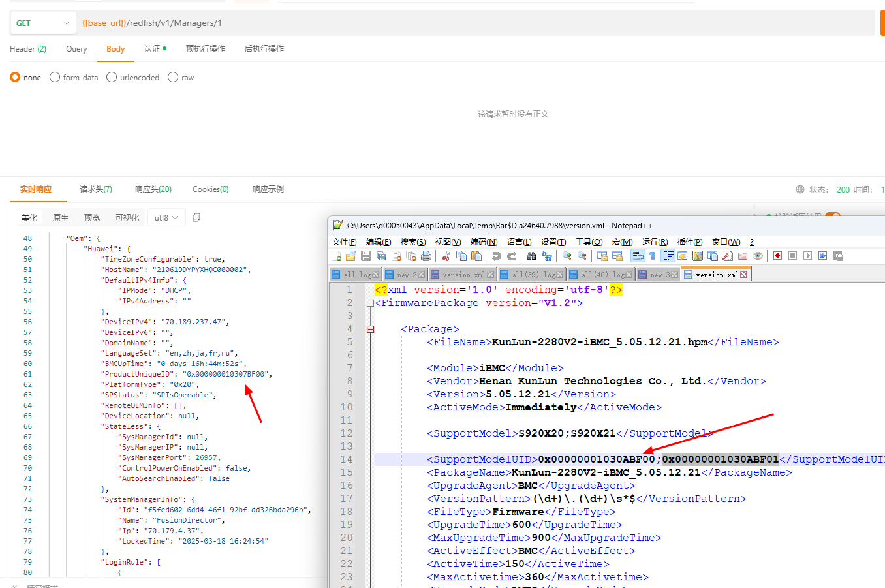Click the Save file icon in Notepad++ toolbar

(366, 256)
